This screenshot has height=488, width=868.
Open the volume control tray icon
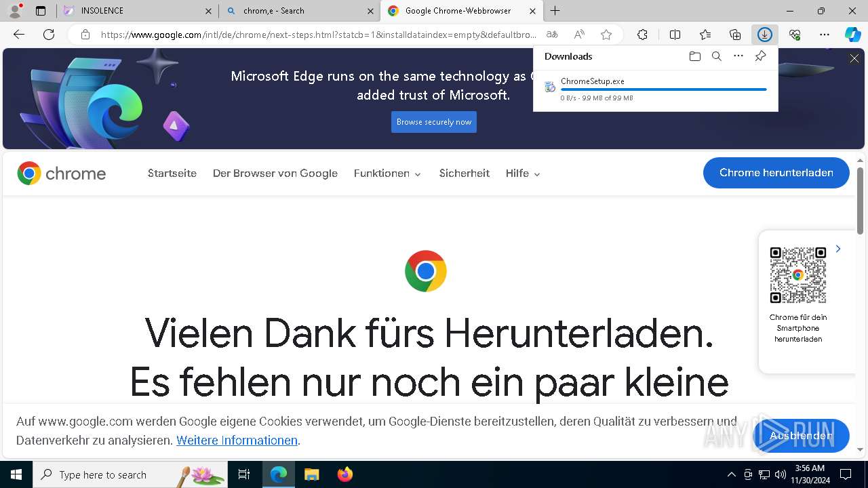tap(781, 474)
